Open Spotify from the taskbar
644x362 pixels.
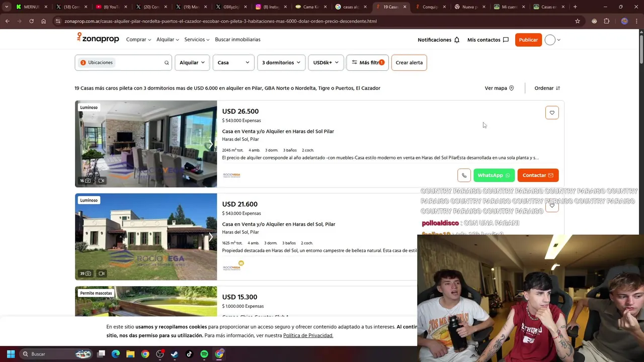point(204,354)
